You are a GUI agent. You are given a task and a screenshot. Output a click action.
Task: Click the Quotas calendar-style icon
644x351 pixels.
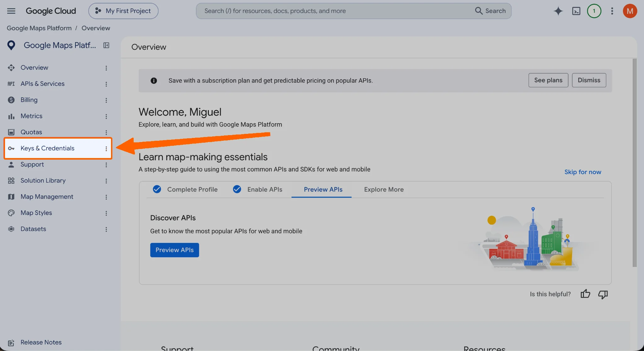pyautogui.click(x=11, y=132)
